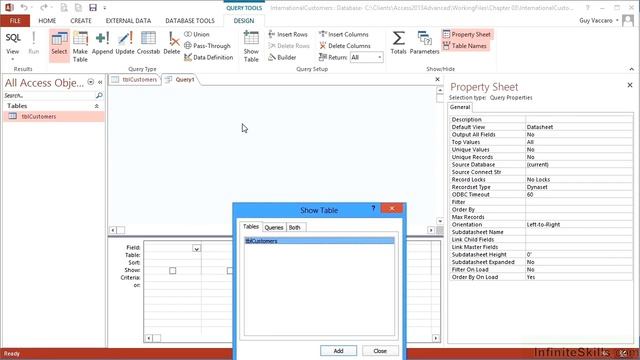Switch to the HOME ribbon tab

pos(47,20)
